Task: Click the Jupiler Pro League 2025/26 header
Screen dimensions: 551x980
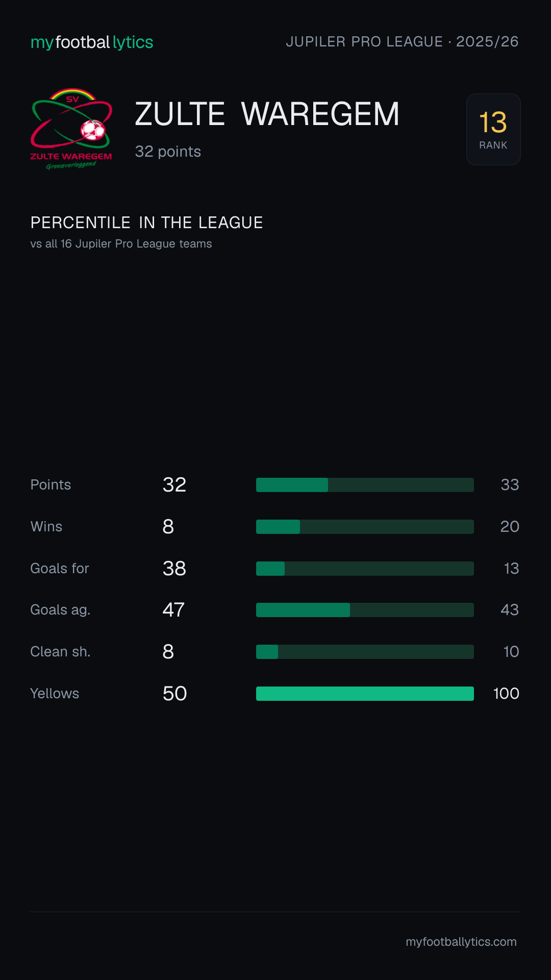Action: (x=402, y=41)
